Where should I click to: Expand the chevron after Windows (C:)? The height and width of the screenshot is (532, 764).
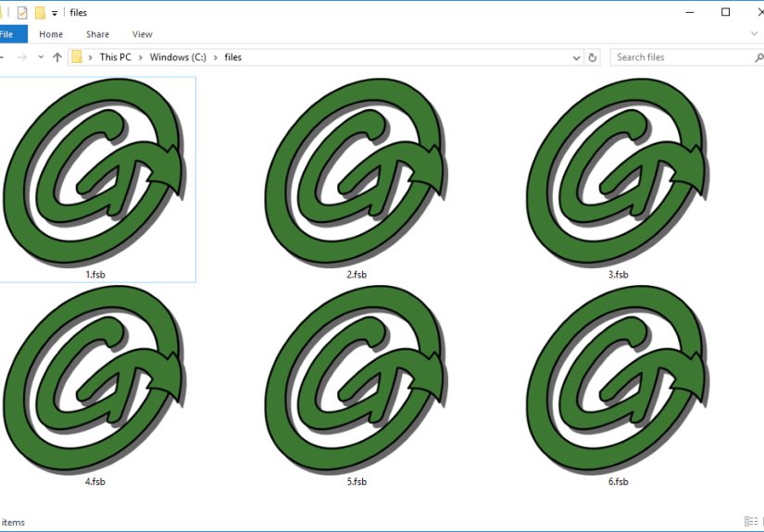point(216,57)
